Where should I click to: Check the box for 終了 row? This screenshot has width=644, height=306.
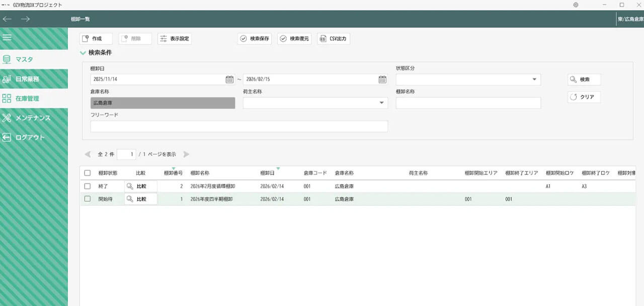(x=88, y=186)
